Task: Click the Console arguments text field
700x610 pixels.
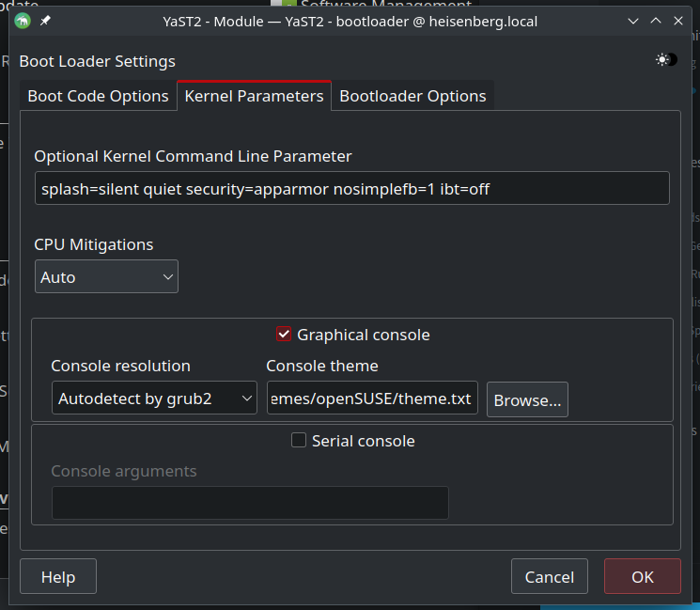Action: tap(250, 503)
